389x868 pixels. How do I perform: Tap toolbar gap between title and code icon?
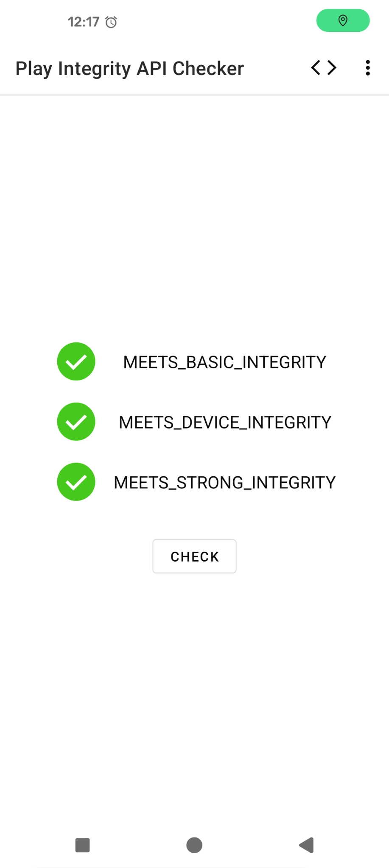coord(276,68)
